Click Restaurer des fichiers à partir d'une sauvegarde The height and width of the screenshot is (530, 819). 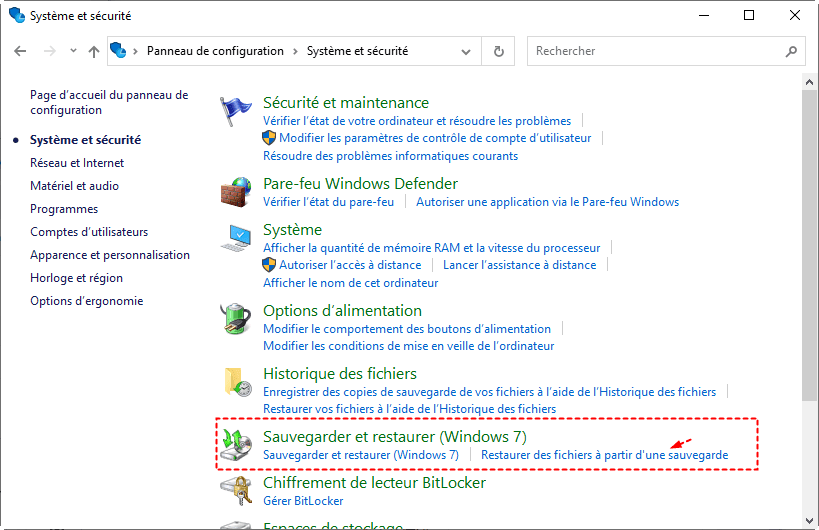tap(604, 455)
